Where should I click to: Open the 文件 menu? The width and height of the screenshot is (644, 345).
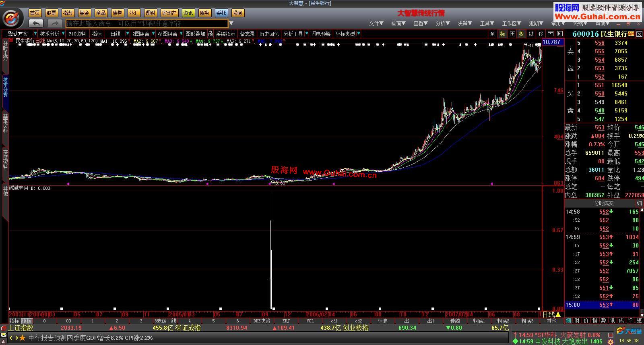pyautogui.click(x=376, y=23)
